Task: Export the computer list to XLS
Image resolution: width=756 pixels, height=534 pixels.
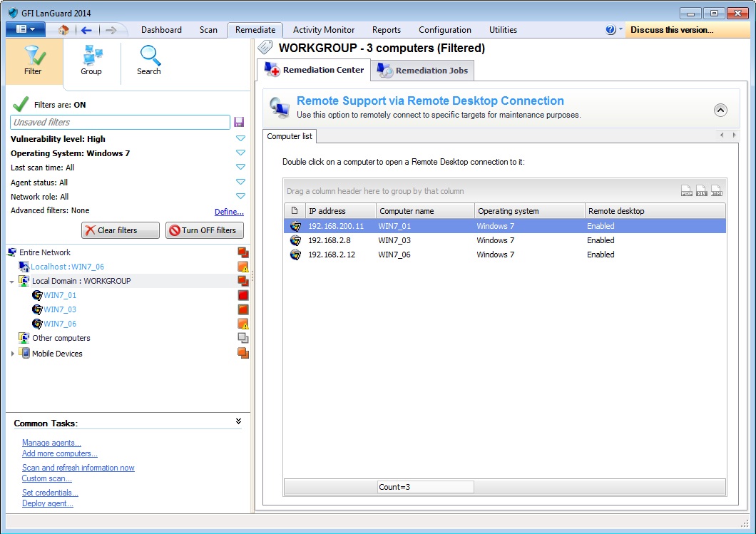Action: tap(702, 191)
